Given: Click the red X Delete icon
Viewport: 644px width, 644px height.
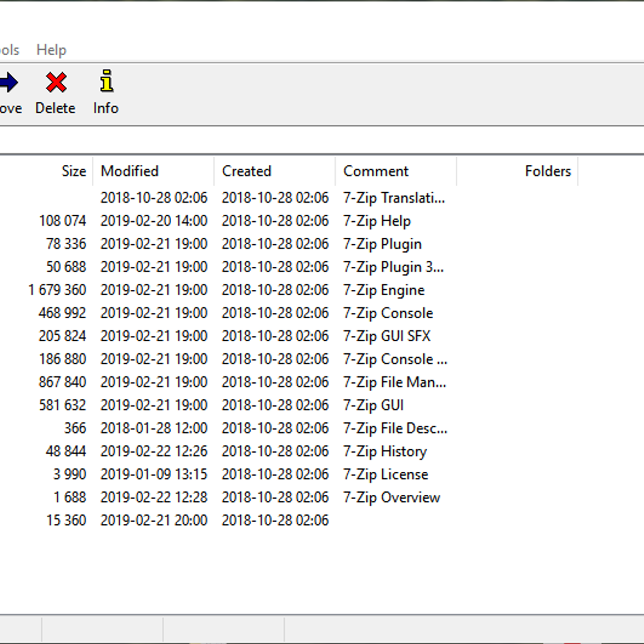Looking at the screenshot, I should 56,83.
